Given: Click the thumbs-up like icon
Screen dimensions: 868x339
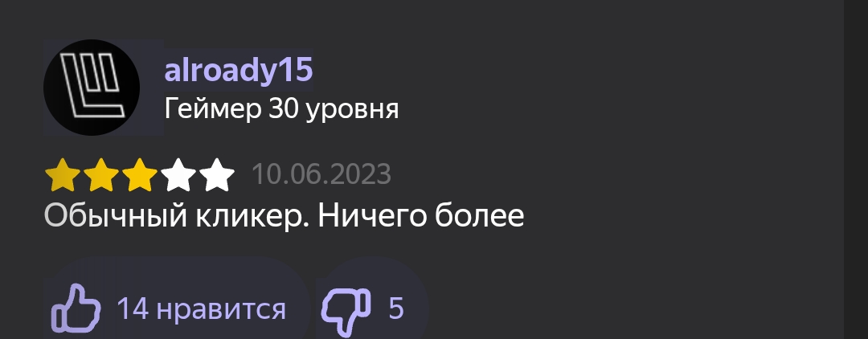Looking at the screenshot, I should click(x=76, y=308).
